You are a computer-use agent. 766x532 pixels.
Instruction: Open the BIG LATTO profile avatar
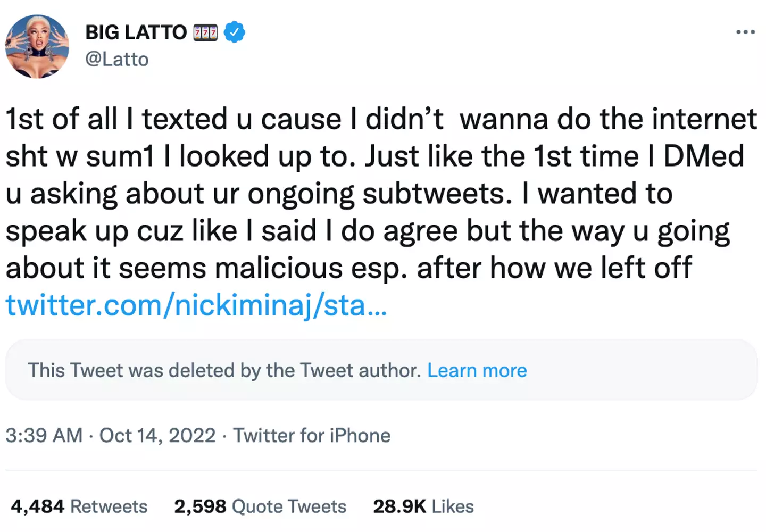37,46
